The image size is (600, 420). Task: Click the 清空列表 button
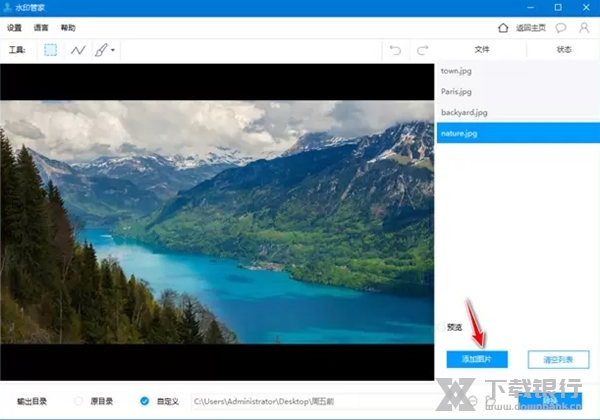(x=558, y=359)
